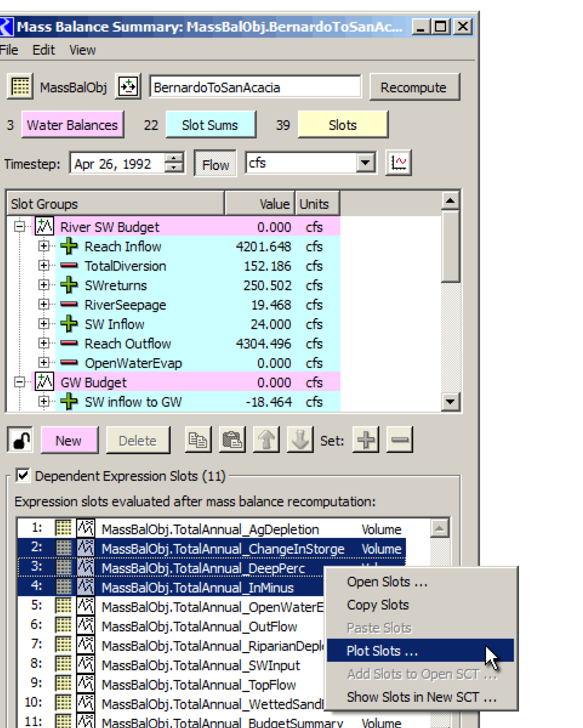Click the move up arrow icon
583x728 pixels.
pos(266,441)
